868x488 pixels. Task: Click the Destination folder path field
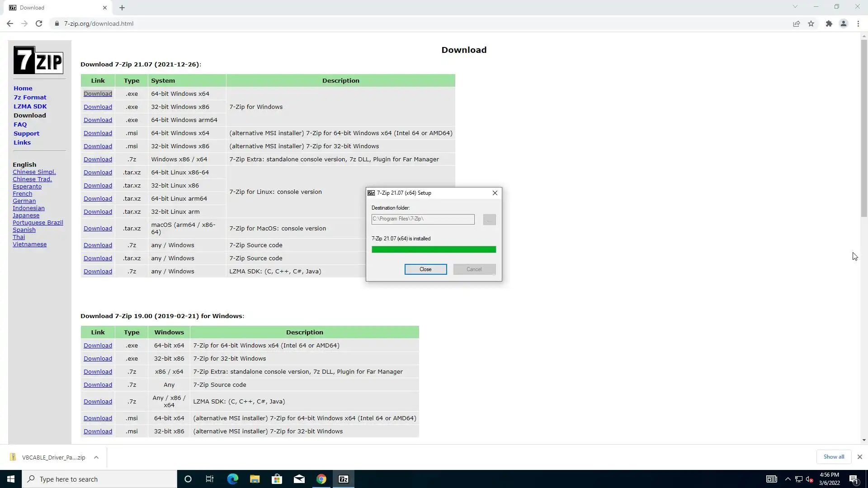(x=423, y=219)
